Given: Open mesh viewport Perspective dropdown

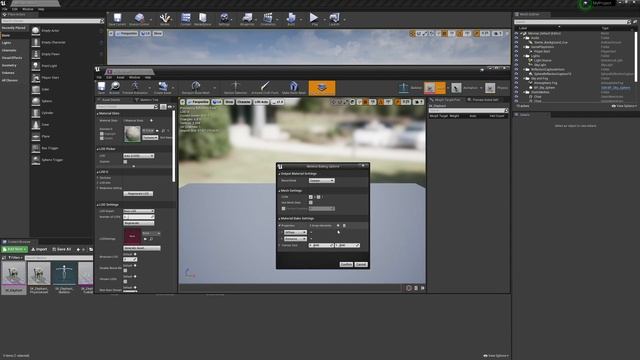Looking at the screenshot, I should (x=198, y=102).
